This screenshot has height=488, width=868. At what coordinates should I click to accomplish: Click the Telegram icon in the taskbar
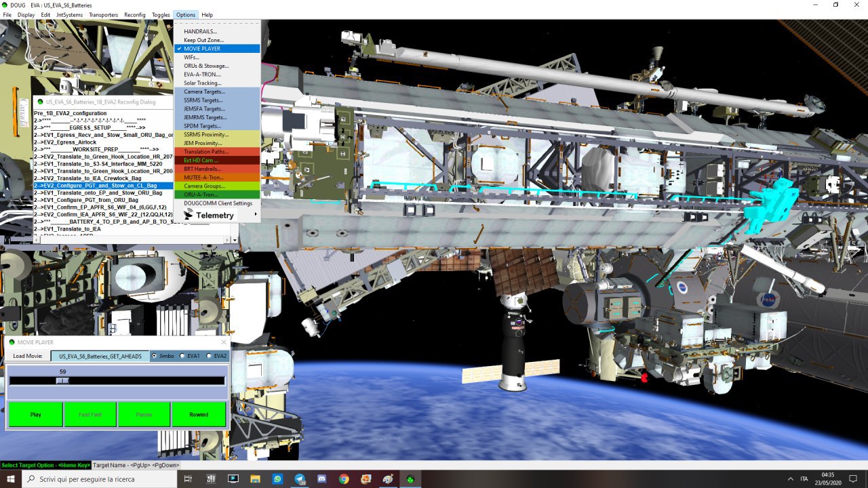click(300, 479)
